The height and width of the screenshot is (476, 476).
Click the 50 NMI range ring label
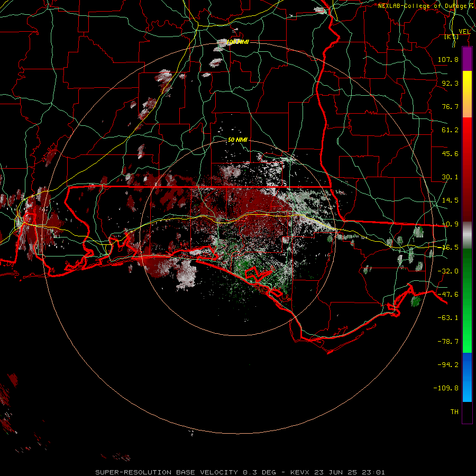[237, 140]
